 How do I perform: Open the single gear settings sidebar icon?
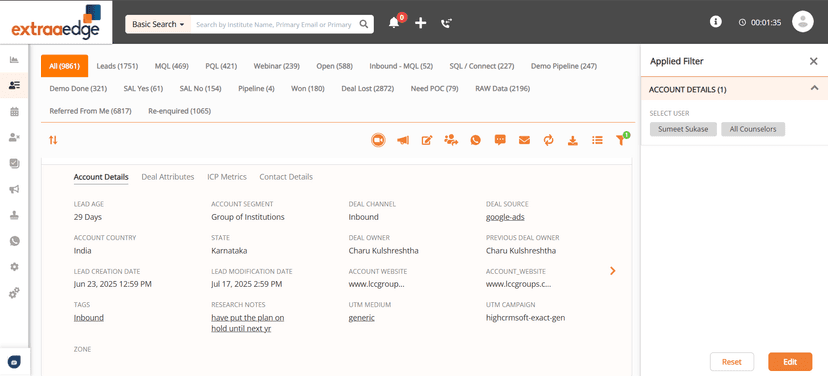click(x=14, y=267)
